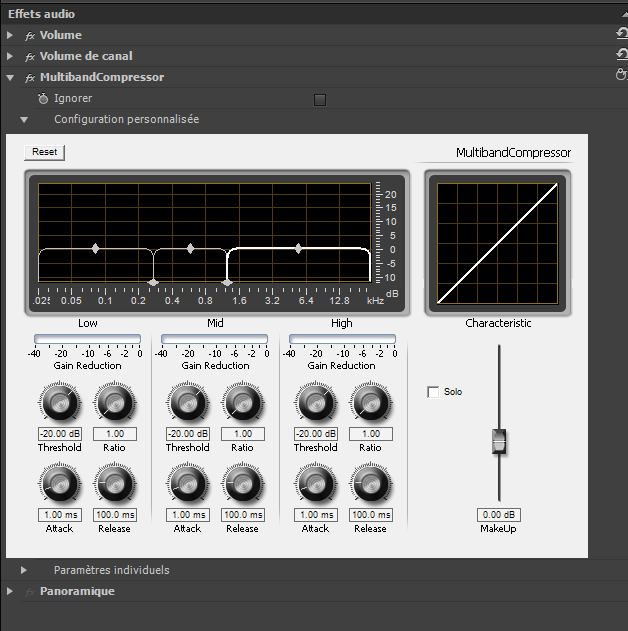
Task: Enable the Ignorer bypass checkbox
Action: tap(320, 100)
